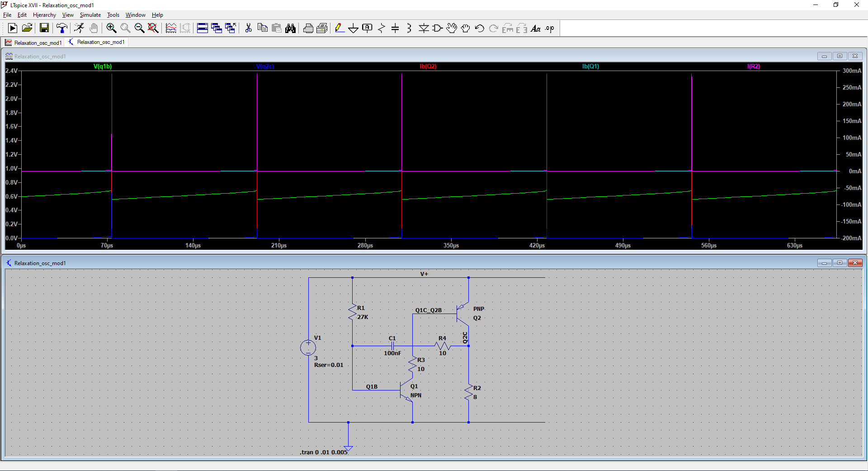Viewport: 868px width, 471px height.
Task: Open the Simulate menu
Action: [90, 15]
